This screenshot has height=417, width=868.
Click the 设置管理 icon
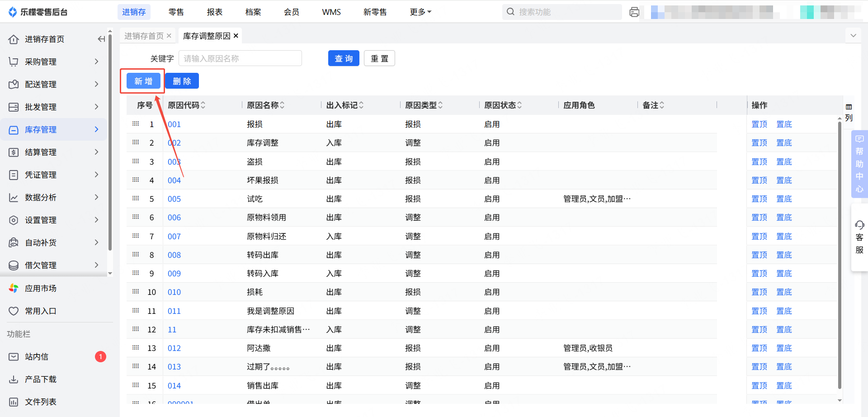[x=14, y=220]
